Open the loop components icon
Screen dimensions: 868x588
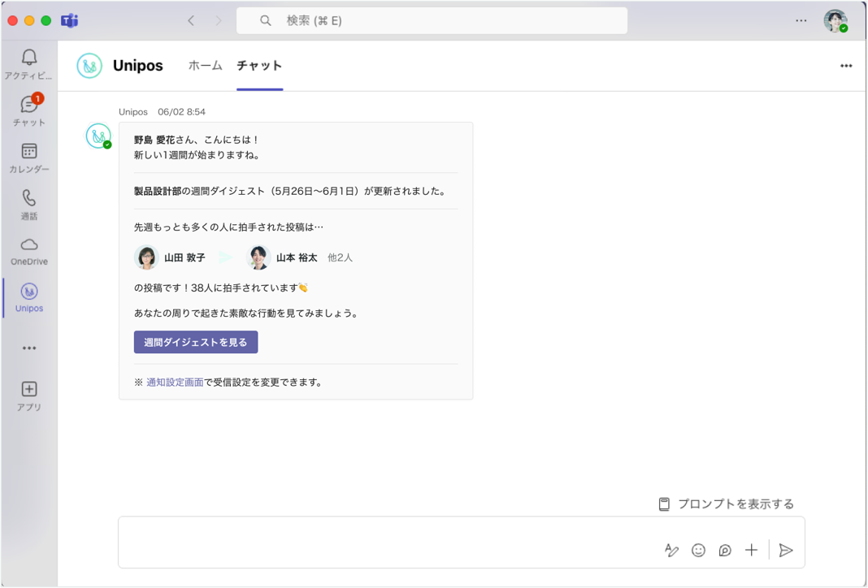pyautogui.click(x=725, y=550)
